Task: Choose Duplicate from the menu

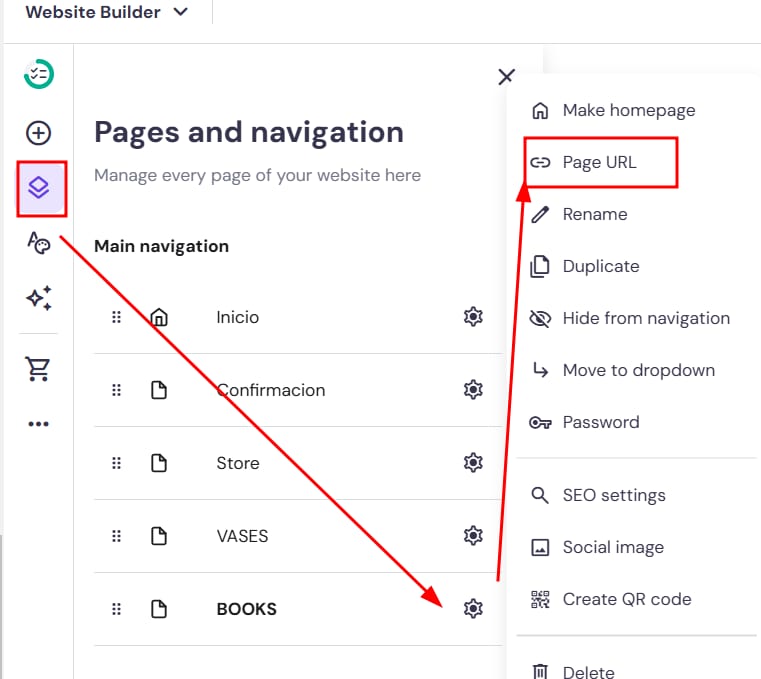Action: coord(585,266)
